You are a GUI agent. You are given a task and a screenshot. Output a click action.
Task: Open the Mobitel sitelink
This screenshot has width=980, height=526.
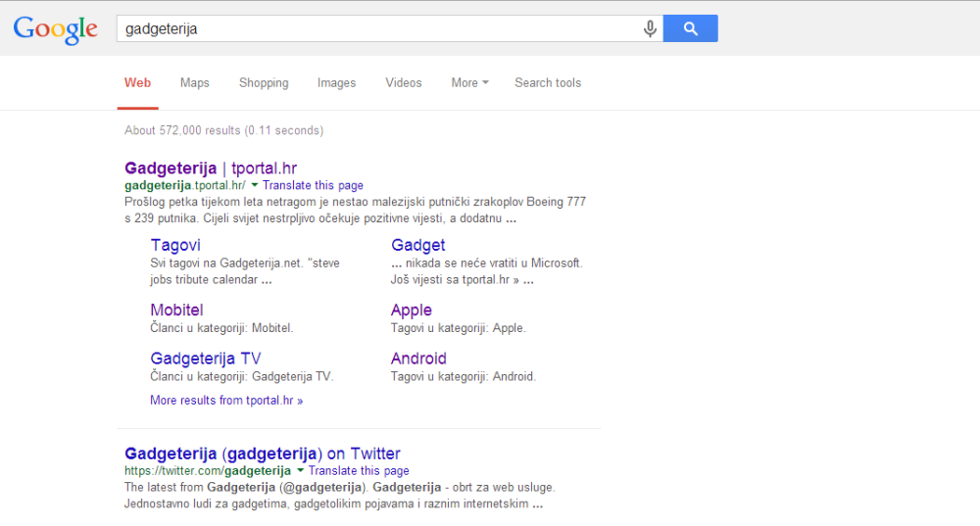coord(176,310)
